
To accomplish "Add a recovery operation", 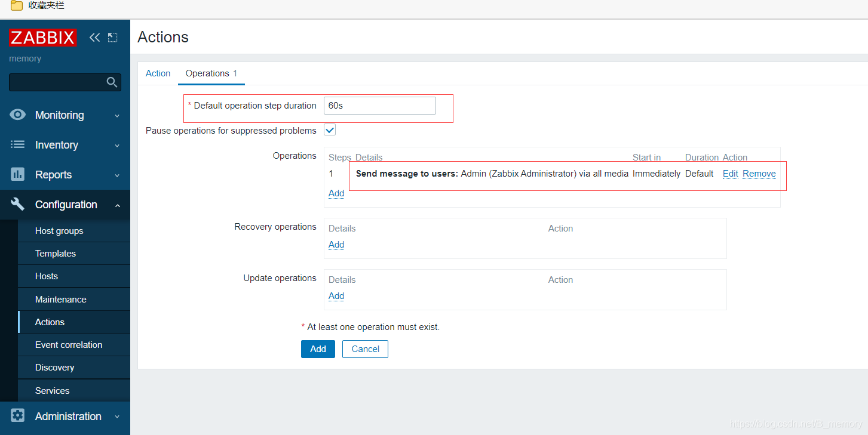I will (336, 245).
